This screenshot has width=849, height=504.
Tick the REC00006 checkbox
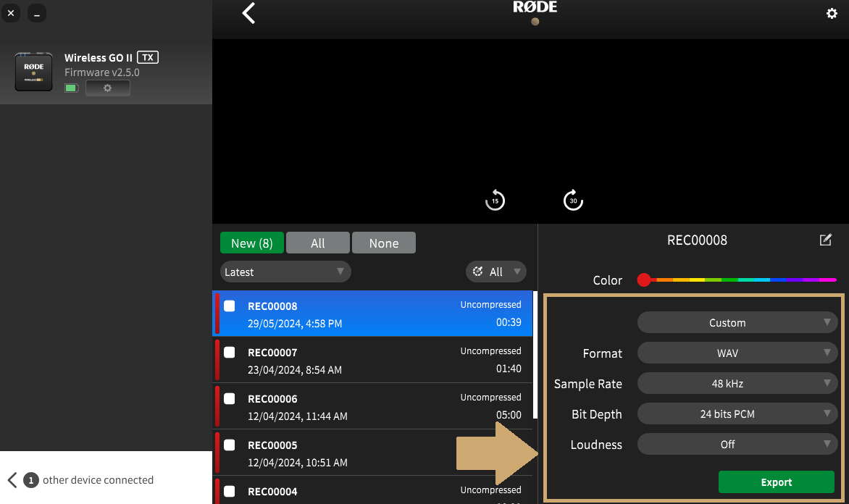230,399
